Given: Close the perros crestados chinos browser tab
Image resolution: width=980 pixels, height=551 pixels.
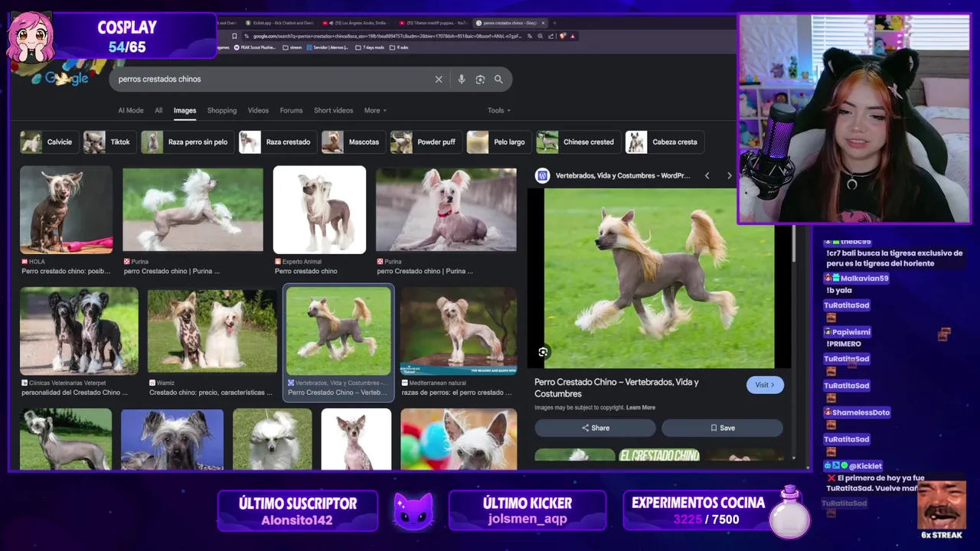Looking at the screenshot, I should click(543, 23).
